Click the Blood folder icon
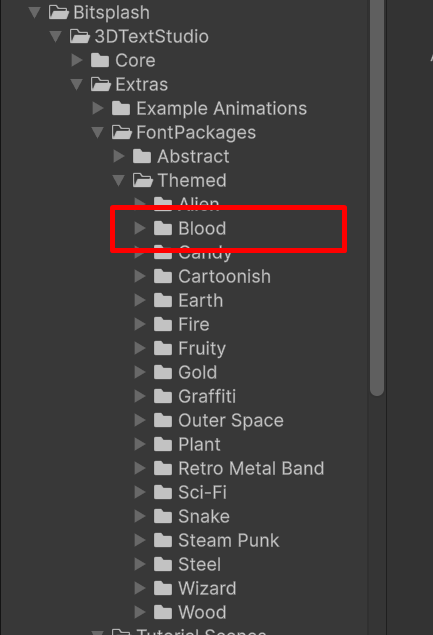Screen dimensions: 433x635 (x=163, y=228)
